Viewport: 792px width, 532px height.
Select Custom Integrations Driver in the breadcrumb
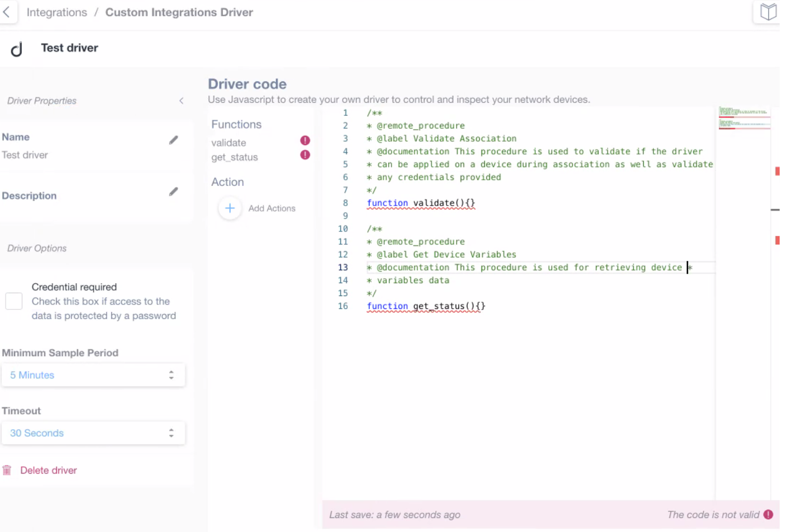click(179, 12)
